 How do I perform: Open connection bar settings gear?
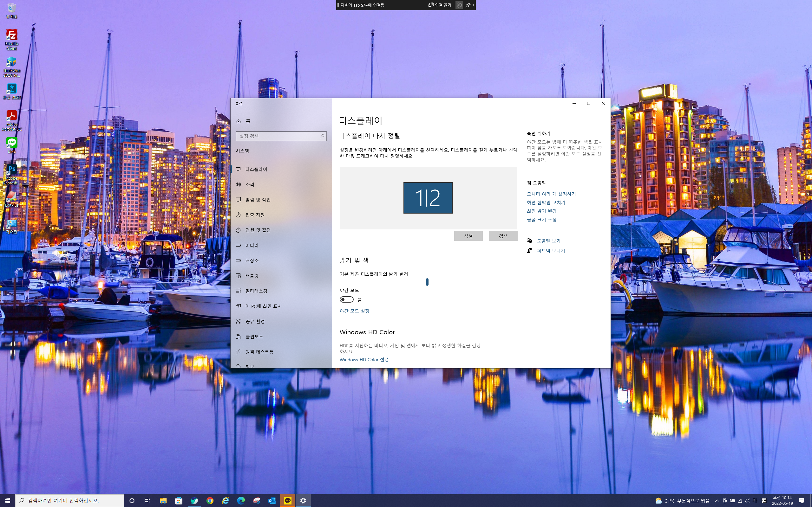pos(459,5)
